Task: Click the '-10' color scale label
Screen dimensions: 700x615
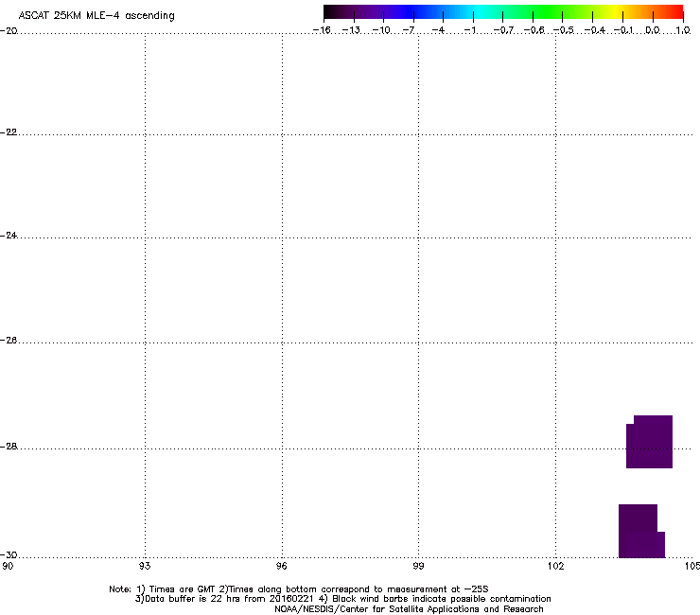Action: [x=381, y=30]
